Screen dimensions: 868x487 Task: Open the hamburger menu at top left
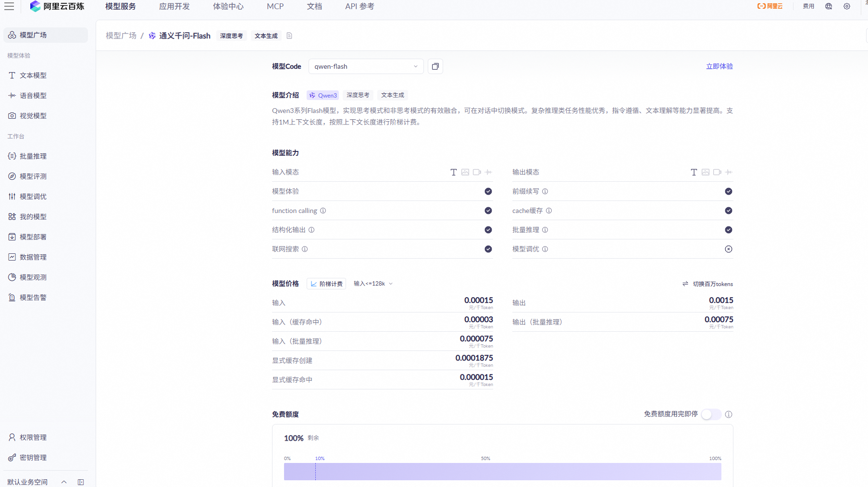coord(9,6)
